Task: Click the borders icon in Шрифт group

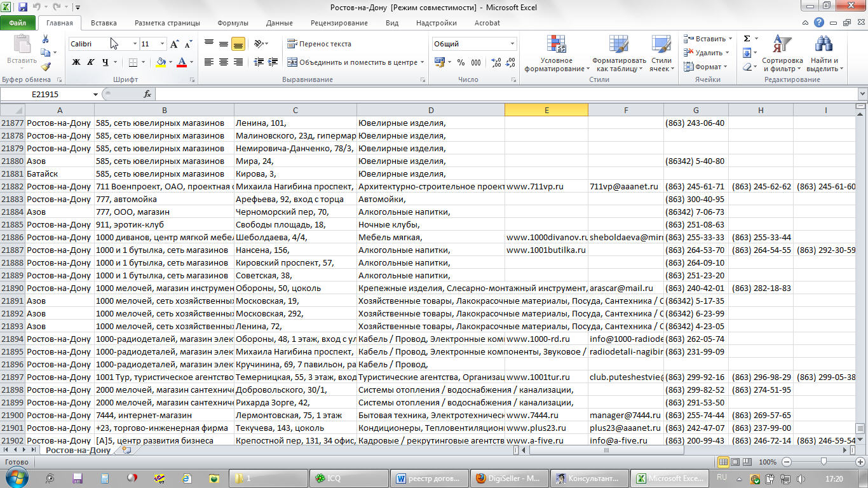Action: [132, 62]
